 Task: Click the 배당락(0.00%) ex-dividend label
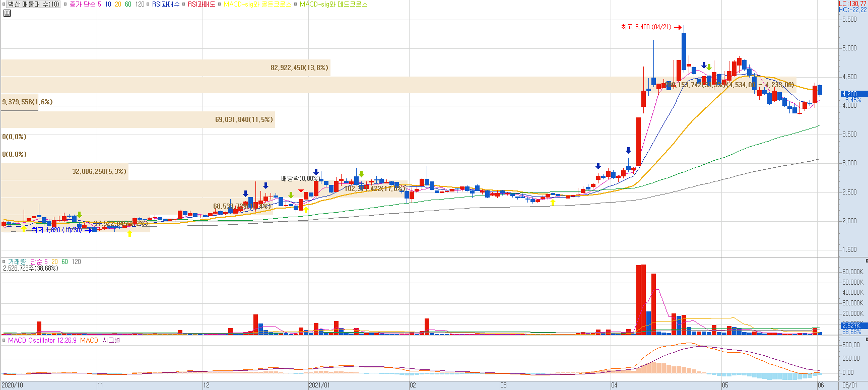coord(300,178)
